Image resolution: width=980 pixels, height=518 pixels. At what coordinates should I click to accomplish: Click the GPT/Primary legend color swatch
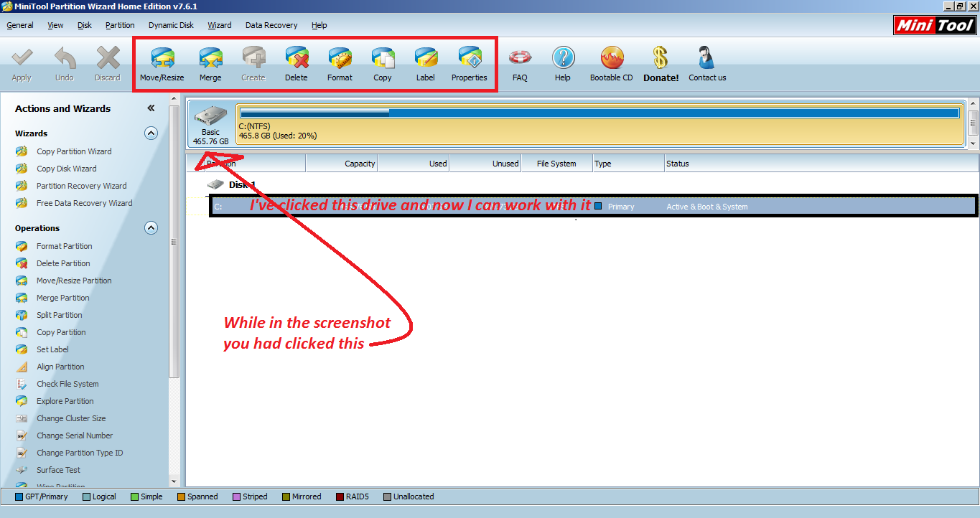tap(19, 496)
